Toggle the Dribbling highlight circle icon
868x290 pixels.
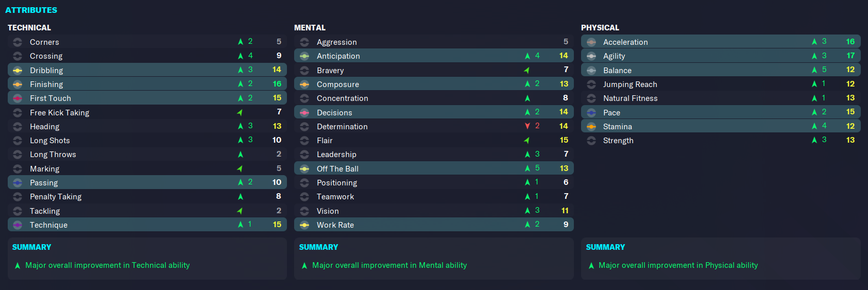[x=18, y=70]
